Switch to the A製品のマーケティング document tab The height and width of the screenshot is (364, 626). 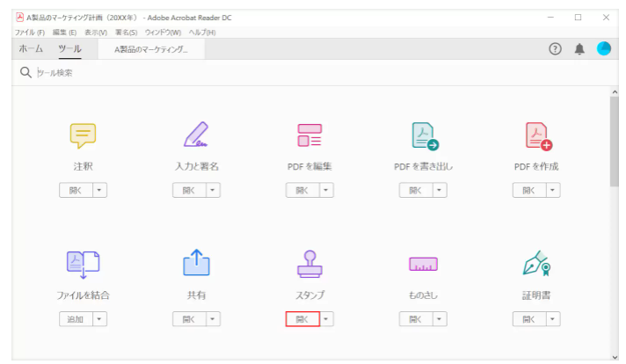pos(151,50)
